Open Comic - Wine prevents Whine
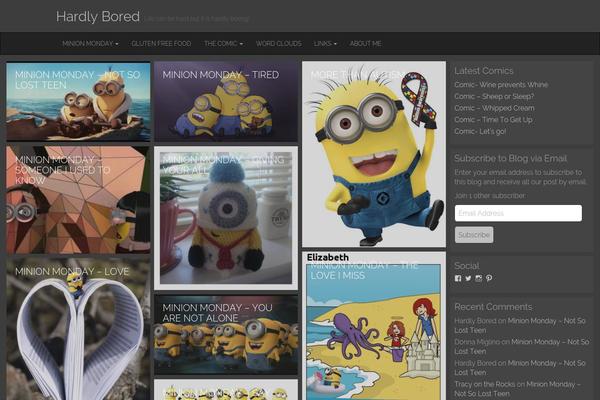 point(501,85)
